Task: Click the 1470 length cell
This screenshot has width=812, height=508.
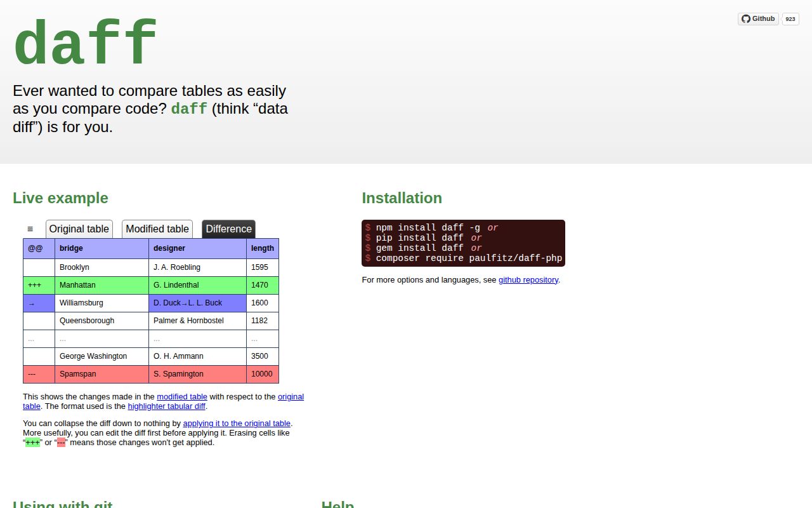Action: 263,286
